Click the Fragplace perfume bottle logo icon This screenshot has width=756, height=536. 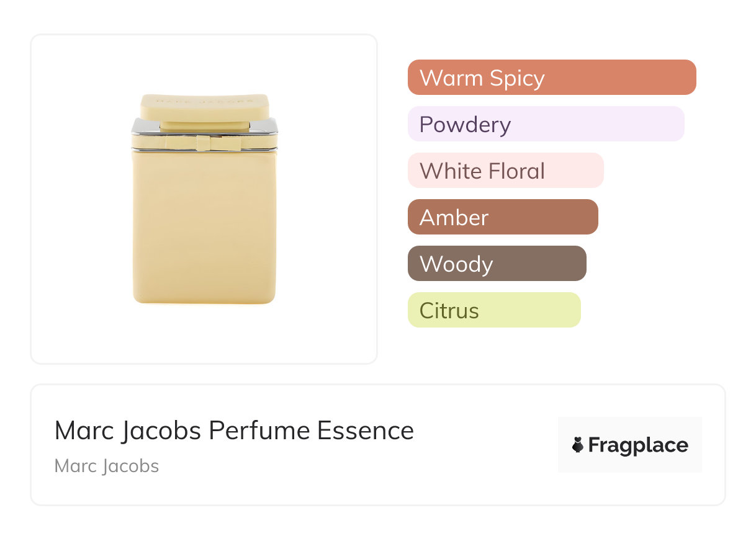click(578, 445)
